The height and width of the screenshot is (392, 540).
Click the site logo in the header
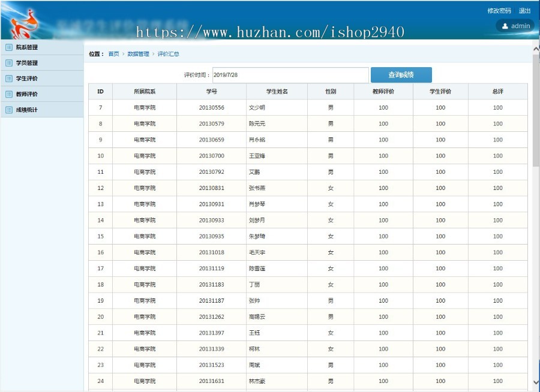tap(24, 21)
